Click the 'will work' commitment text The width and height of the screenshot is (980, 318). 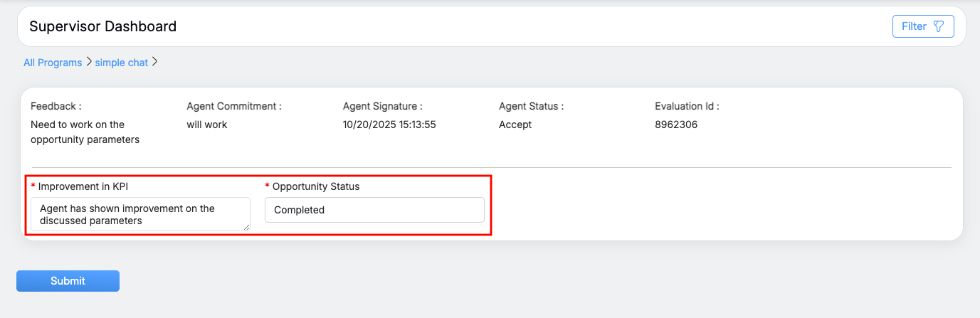click(207, 124)
